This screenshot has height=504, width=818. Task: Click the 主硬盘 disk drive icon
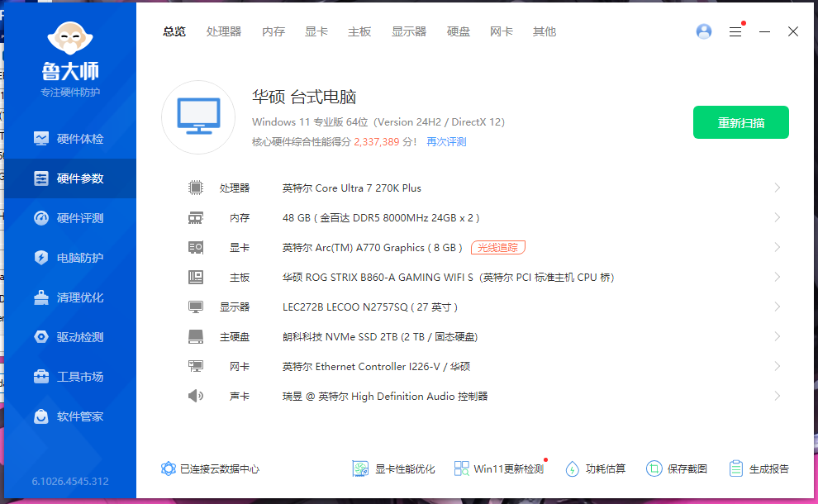click(196, 336)
